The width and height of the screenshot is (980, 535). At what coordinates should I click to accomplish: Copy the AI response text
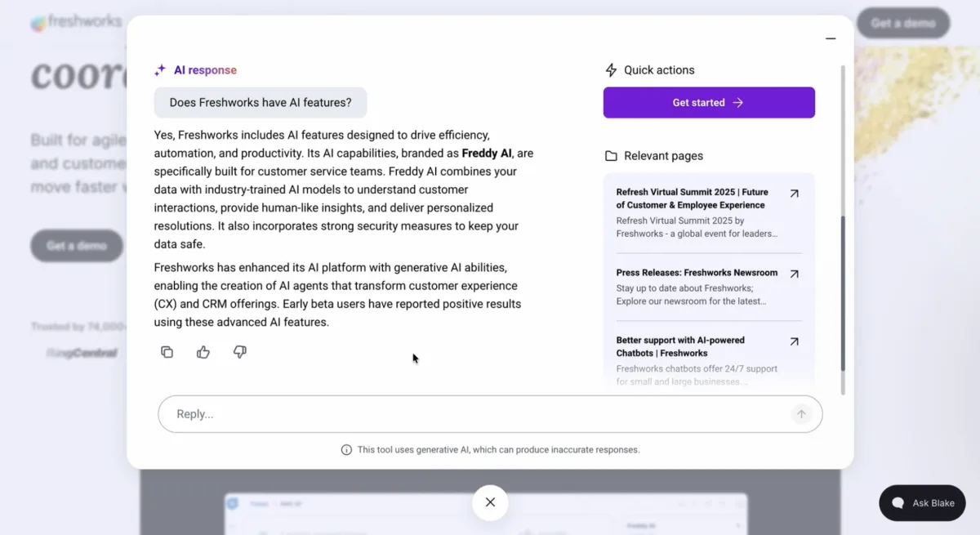coord(167,352)
